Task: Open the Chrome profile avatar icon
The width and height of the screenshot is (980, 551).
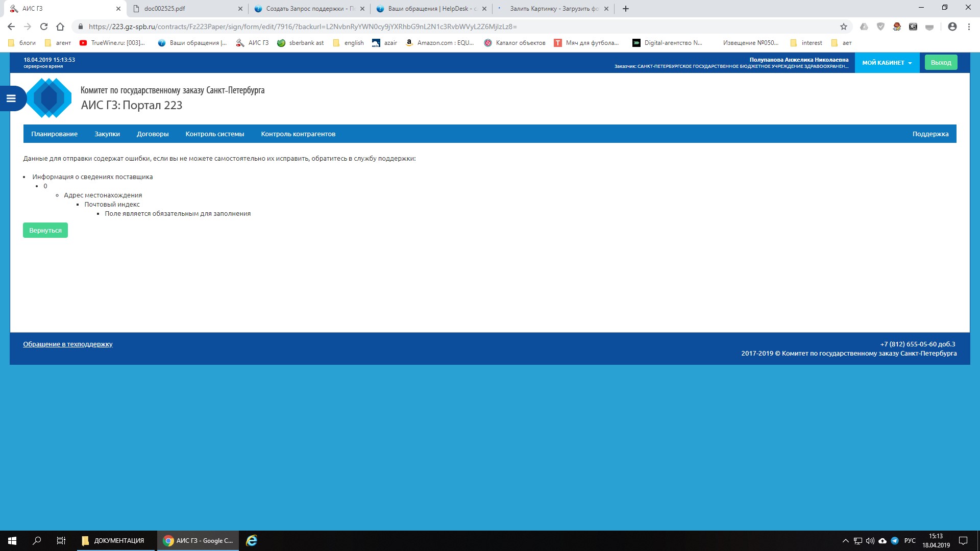Action: (x=952, y=27)
